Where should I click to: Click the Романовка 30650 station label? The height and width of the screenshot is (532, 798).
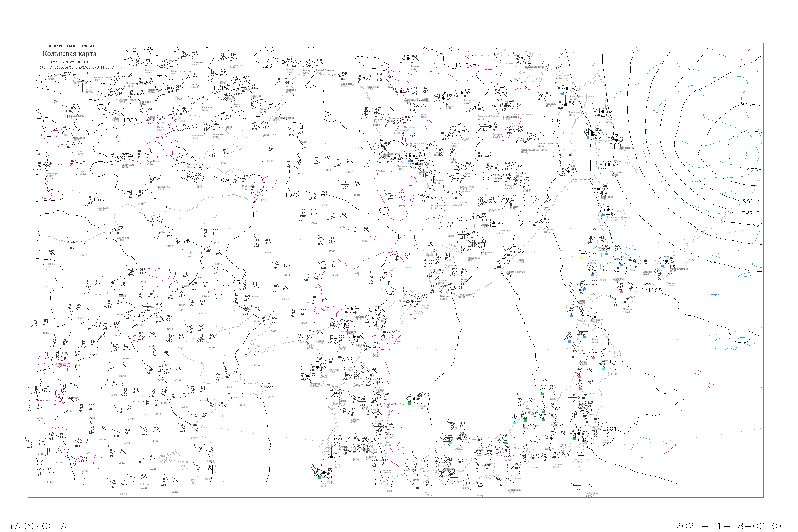tap(197, 64)
